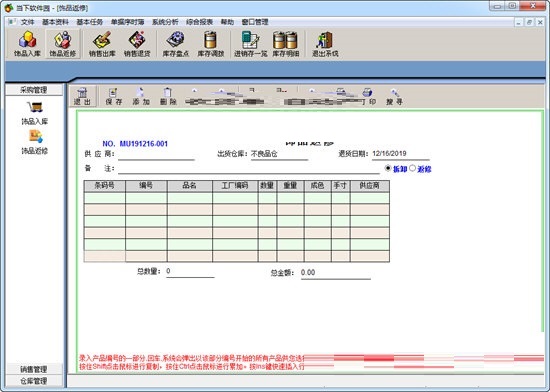Open 进销存一览 report icon

pyautogui.click(x=250, y=44)
